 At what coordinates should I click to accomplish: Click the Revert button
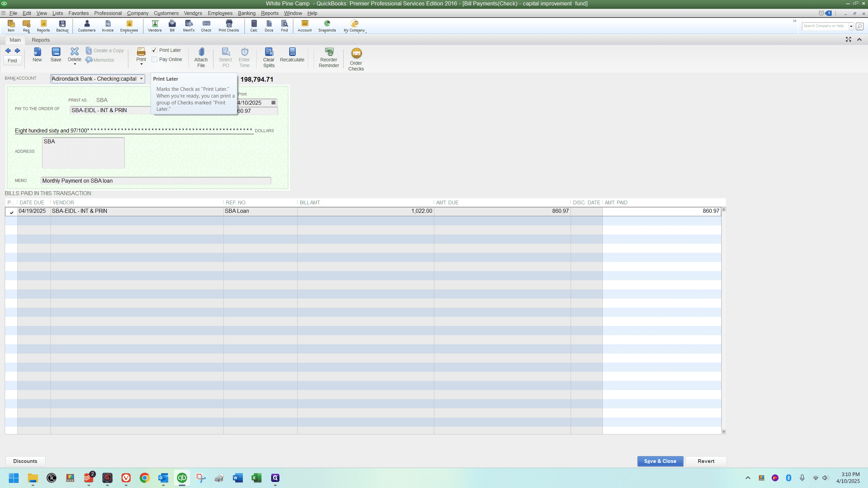[706, 461]
